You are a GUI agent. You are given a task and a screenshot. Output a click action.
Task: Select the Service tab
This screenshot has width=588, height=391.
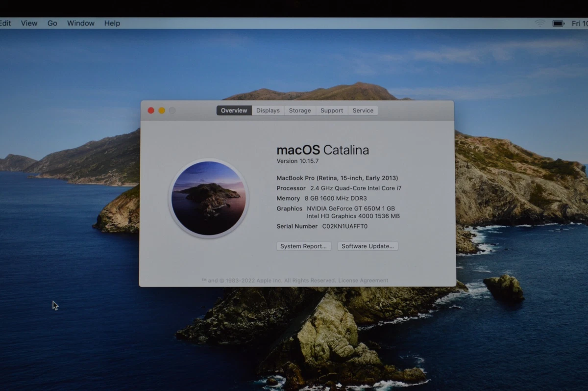tap(363, 110)
